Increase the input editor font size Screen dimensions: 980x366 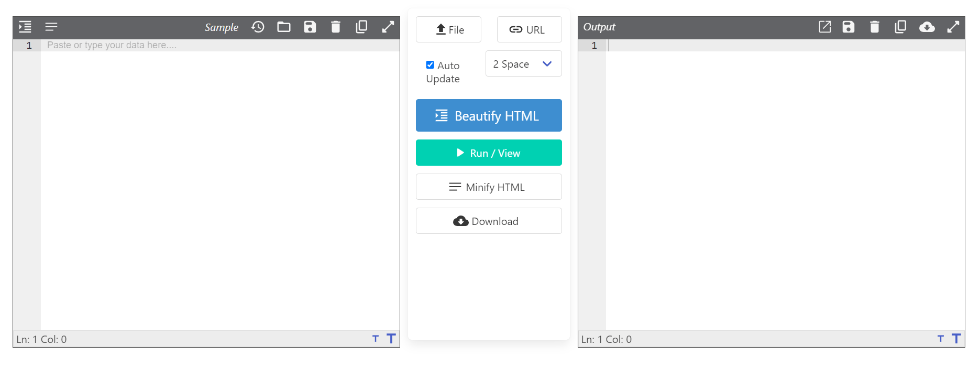391,339
